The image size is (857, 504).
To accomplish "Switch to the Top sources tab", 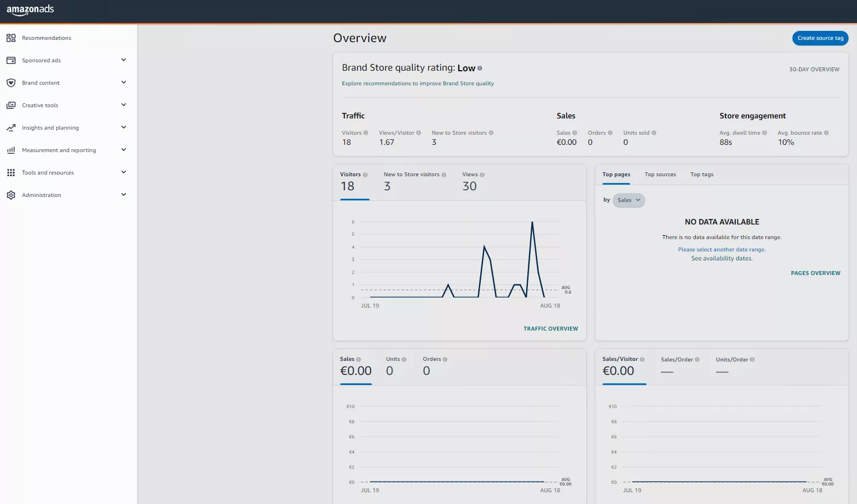I will point(660,175).
